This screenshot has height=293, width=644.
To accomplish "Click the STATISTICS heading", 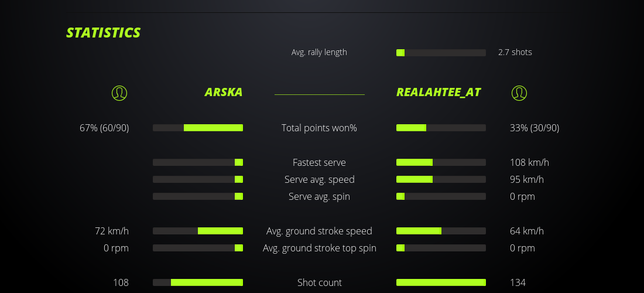I will [x=104, y=33].
